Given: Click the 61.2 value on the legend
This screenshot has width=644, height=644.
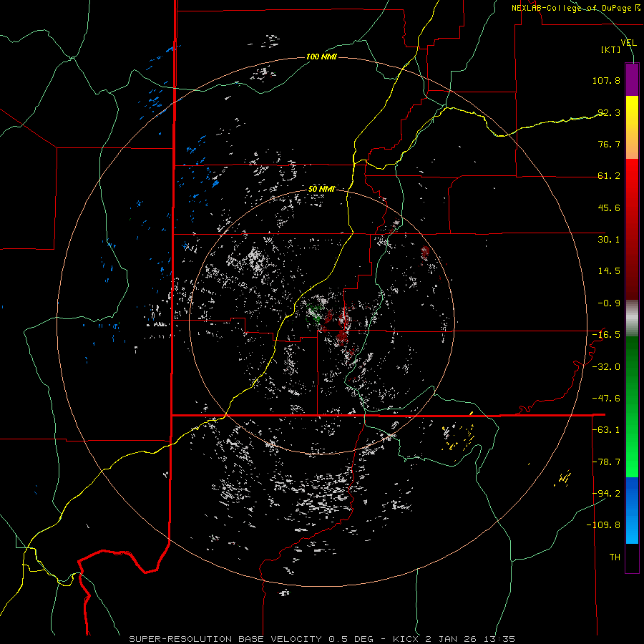Looking at the screenshot, I should [x=609, y=176].
